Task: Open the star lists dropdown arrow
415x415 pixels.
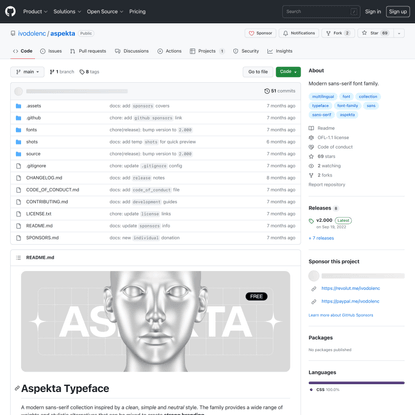Action: tap(399, 33)
